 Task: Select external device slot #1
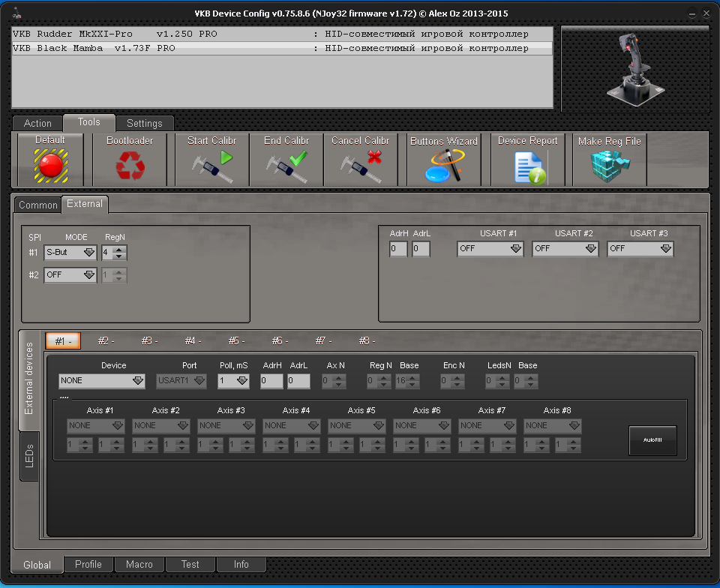pyautogui.click(x=63, y=341)
